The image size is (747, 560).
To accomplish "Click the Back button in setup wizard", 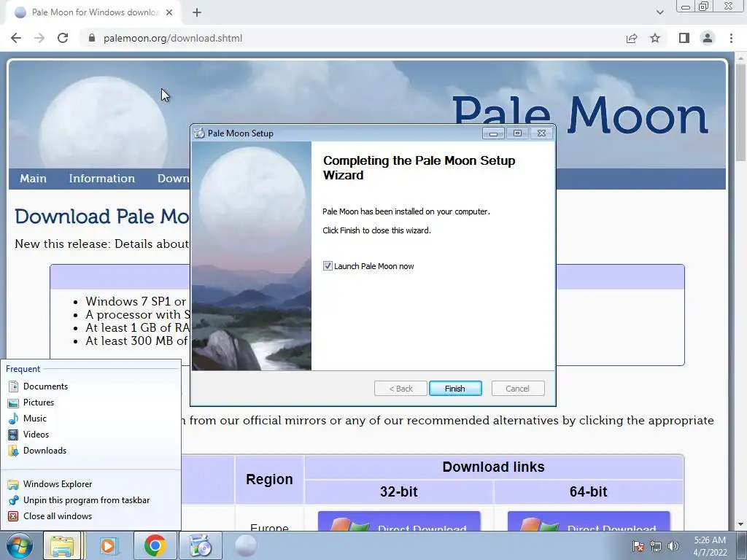I will click(400, 389).
